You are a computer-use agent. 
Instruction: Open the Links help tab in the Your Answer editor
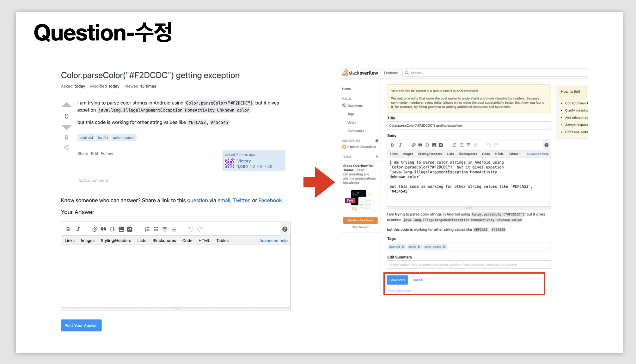click(70, 240)
